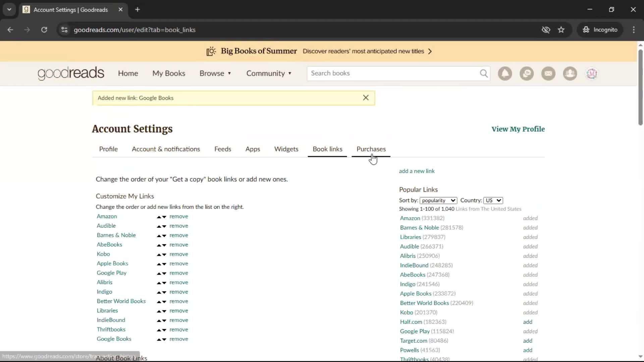Open the profile avatar with letter M
This screenshot has height=362, width=644.
coord(592,73)
